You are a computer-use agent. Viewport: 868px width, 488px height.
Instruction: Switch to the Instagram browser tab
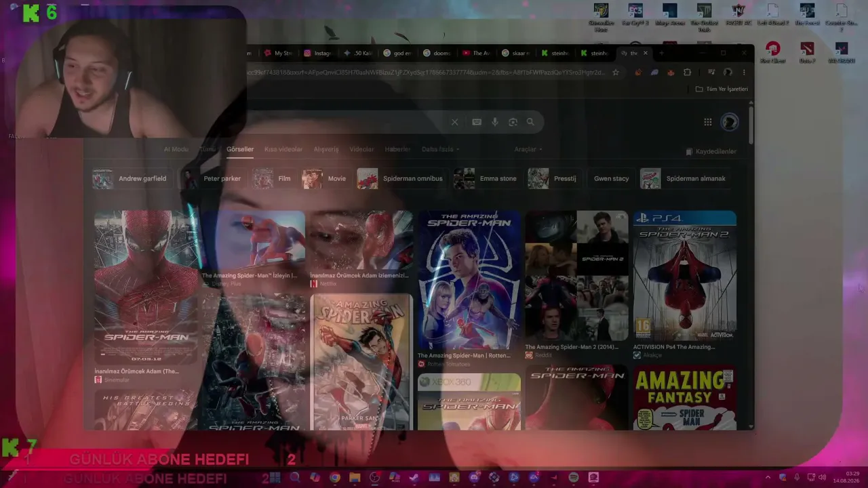point(317,53)
